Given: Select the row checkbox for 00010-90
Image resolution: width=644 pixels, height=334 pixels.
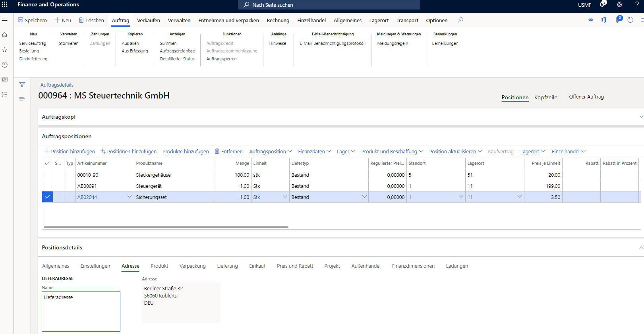Looking at the screenshot, I should click(x=47, y=175).
